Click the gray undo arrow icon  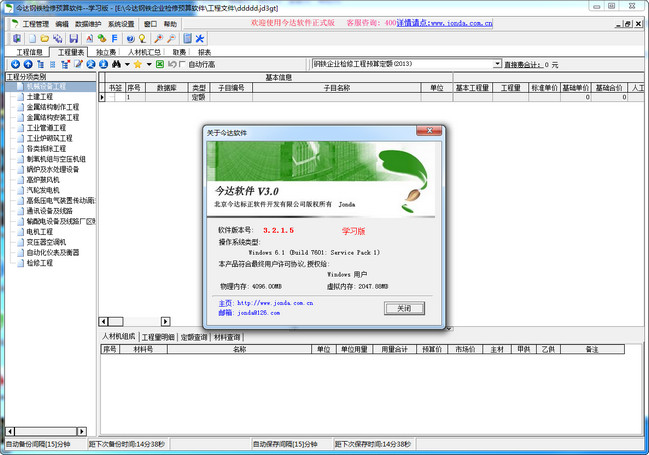point(172,64)
